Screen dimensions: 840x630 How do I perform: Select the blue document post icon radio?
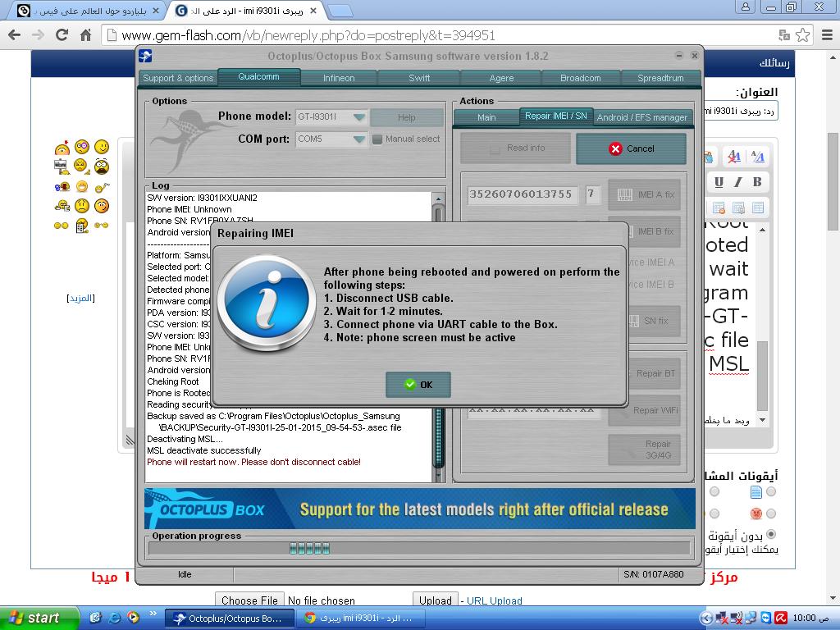(771, 491)
